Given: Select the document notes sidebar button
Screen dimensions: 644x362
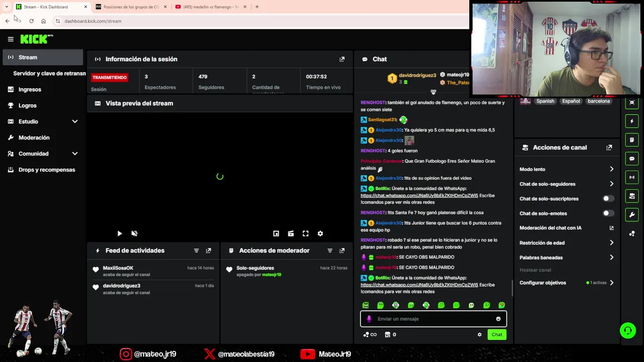Looking at the screenshot, I should 632,140.
